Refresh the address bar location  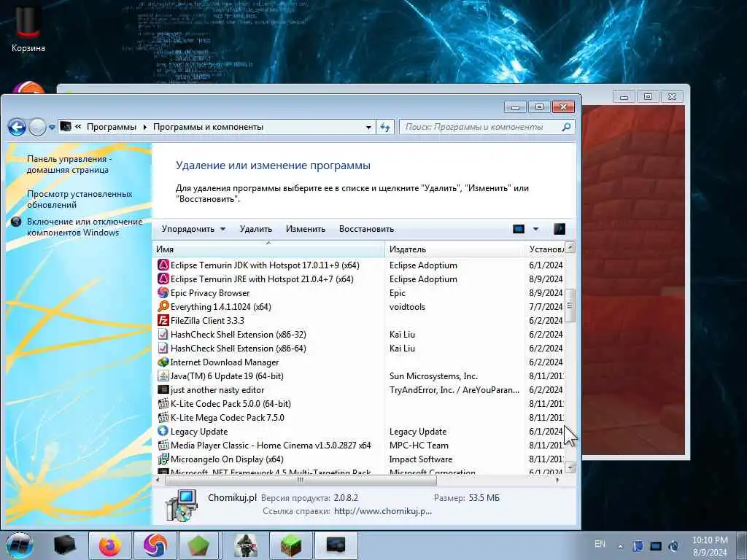coord(385,127)
